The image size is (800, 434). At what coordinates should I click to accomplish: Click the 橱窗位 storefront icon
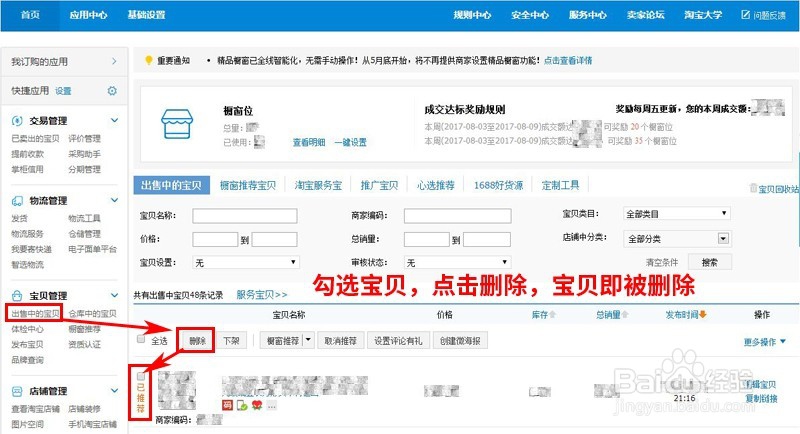pyautogui.click(x=177, y=124)
